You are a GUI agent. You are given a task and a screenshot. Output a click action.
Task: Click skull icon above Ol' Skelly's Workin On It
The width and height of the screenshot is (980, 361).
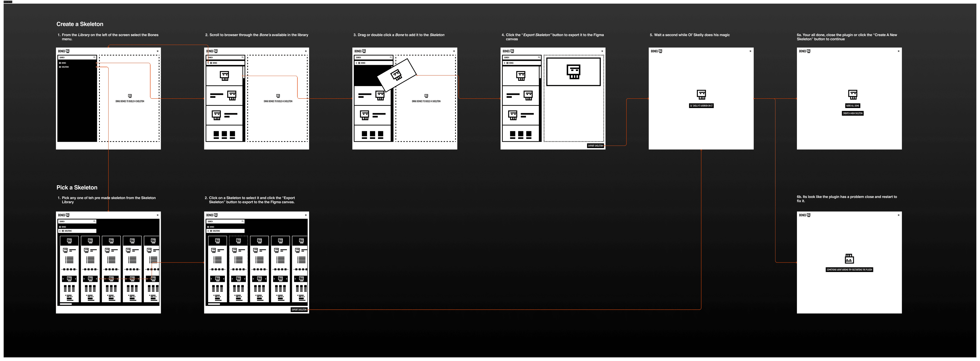tap(701, 94)
